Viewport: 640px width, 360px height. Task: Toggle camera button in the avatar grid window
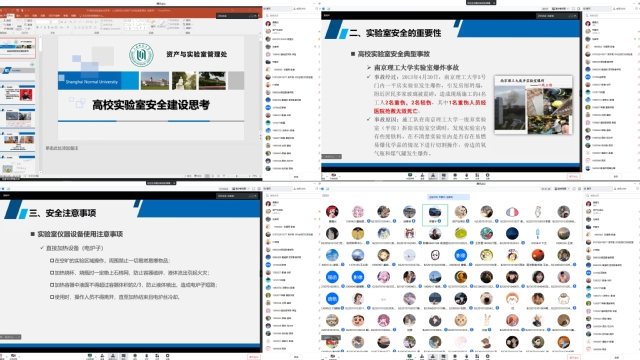[333, 356]
